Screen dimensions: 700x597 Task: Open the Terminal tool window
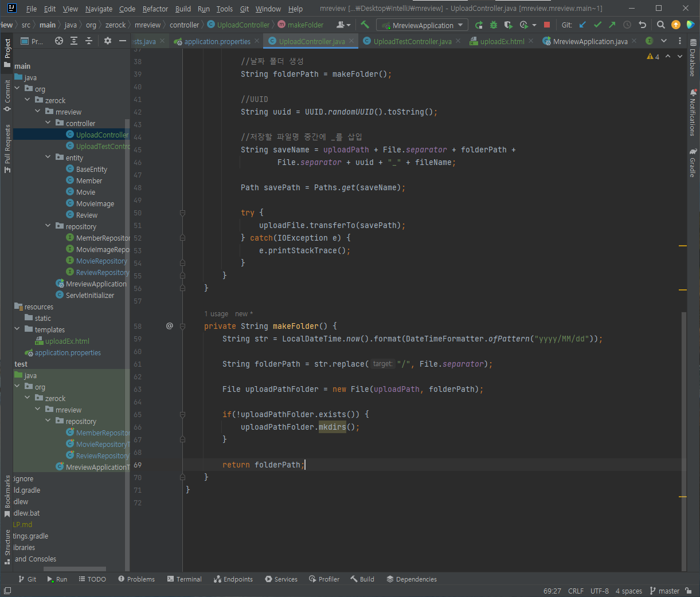(x=184, y=579)
